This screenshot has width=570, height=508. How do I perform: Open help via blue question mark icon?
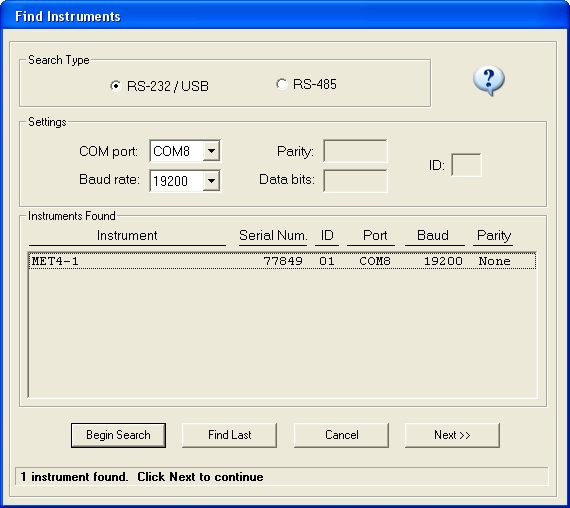click(489, 80)
